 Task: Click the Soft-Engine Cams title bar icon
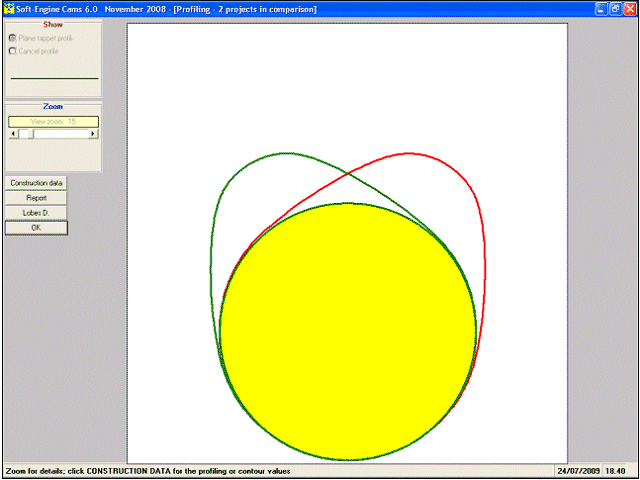pos(10,9)
